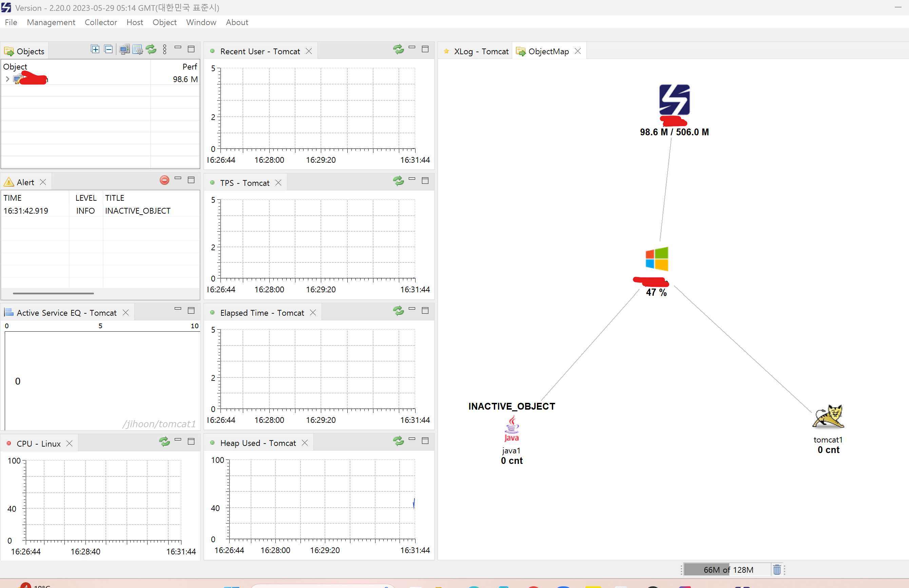Select the ObjectMap tab

point(548,51)
